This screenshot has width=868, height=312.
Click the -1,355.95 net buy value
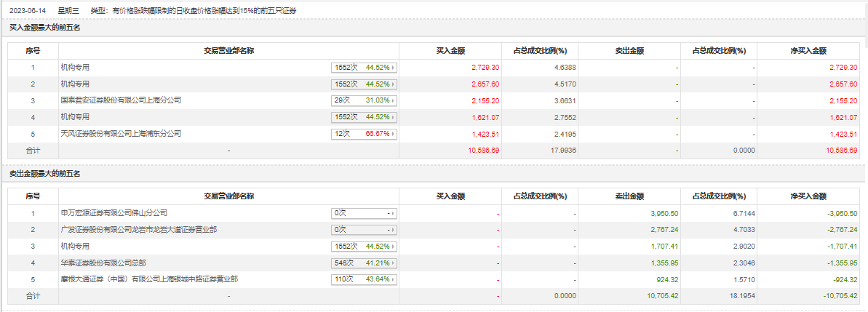[842, 263]
